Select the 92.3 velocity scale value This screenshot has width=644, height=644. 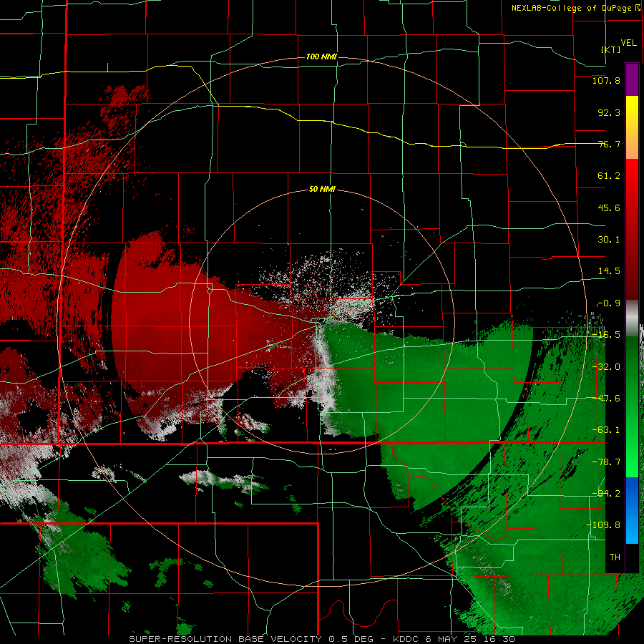tap(609, 112)
